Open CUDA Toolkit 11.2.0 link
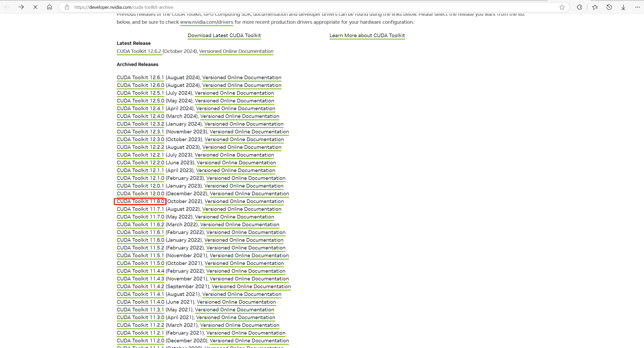This screenshot has width=644, height=348. tap(140, 341)
